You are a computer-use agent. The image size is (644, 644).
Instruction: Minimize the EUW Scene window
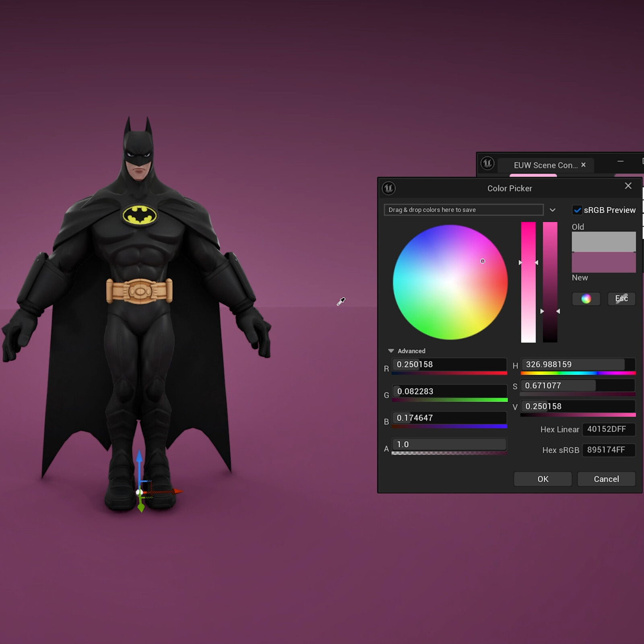click(620, 161)
